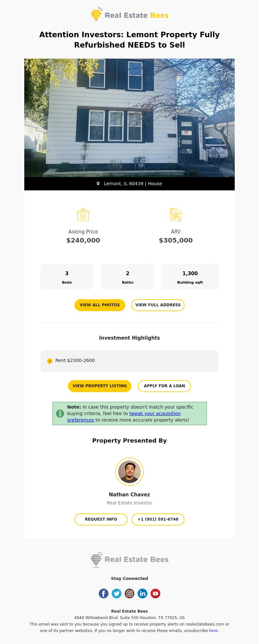Open View Property Listing button
259x644 pixels.
click(x=100, y=386)
